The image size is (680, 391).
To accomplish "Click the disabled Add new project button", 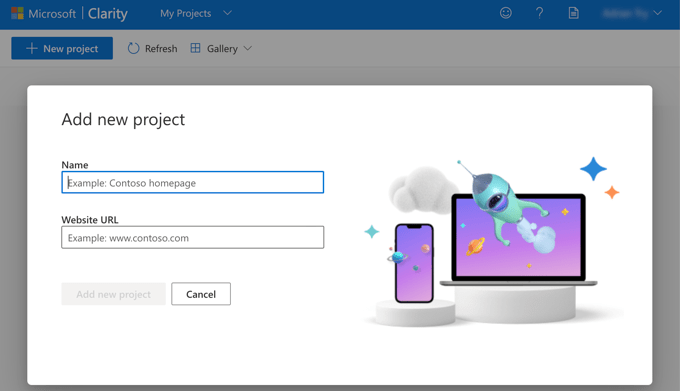I will tap(114, 294).
